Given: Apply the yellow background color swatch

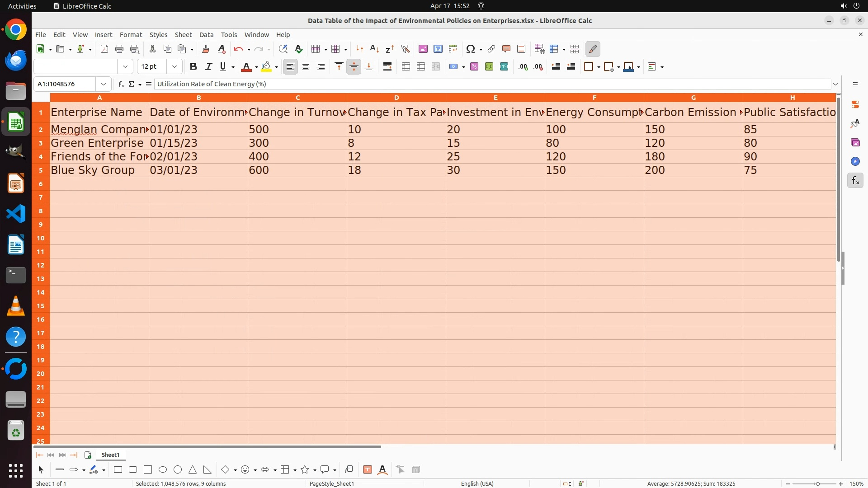Looking at the screenshot, I should [266, 66].
